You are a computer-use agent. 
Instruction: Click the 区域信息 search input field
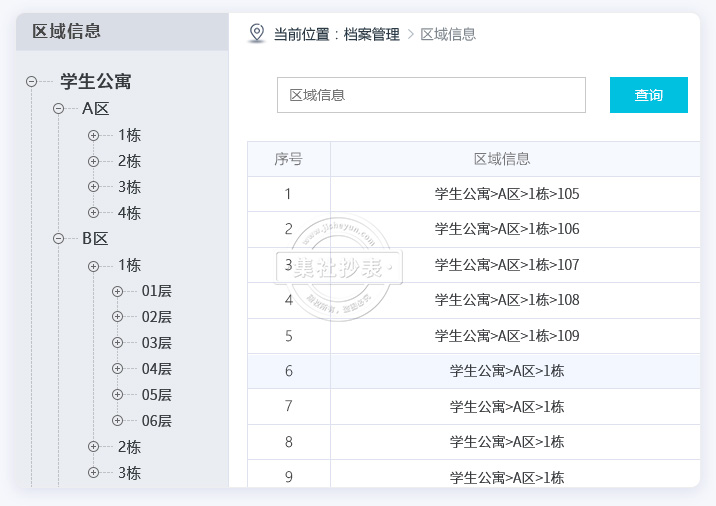coord(430,95)
